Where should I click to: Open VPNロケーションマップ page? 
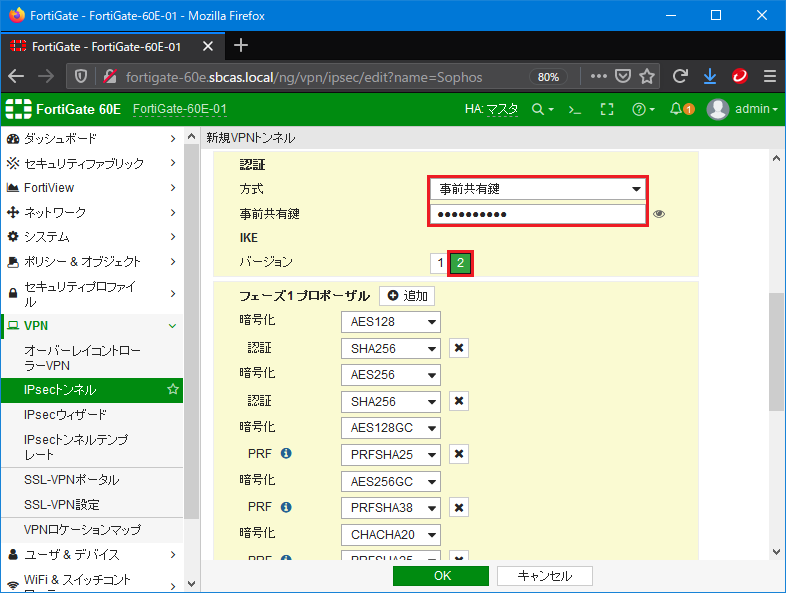pyautogui.click(x=82, y=529)
